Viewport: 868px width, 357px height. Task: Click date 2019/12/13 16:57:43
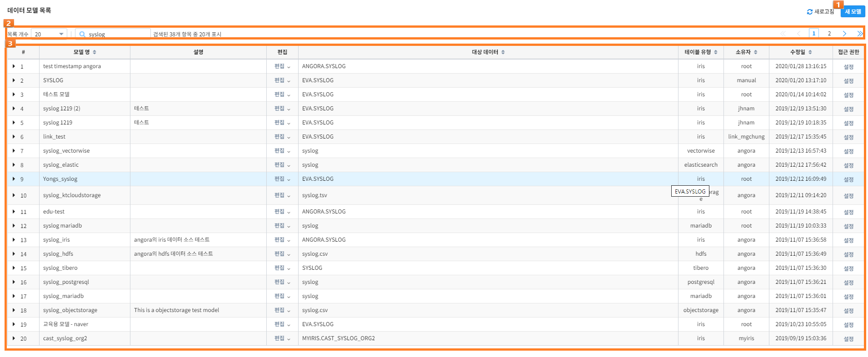tap(801, 151)
